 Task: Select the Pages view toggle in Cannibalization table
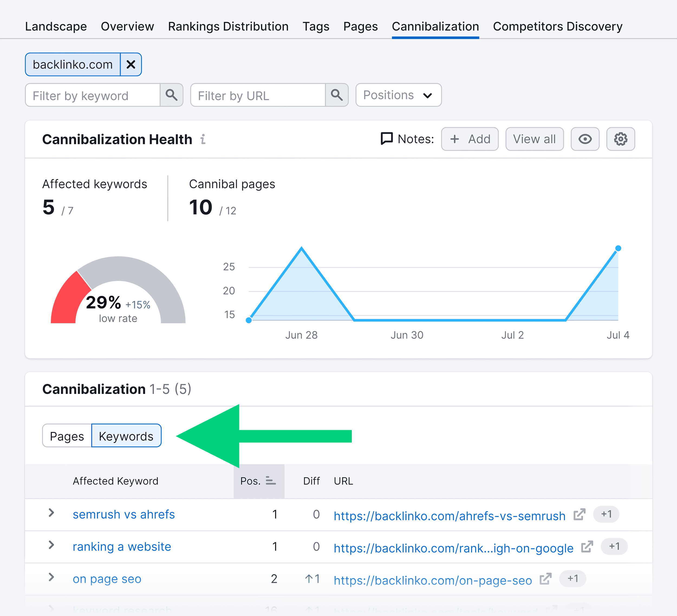point(67,436)
